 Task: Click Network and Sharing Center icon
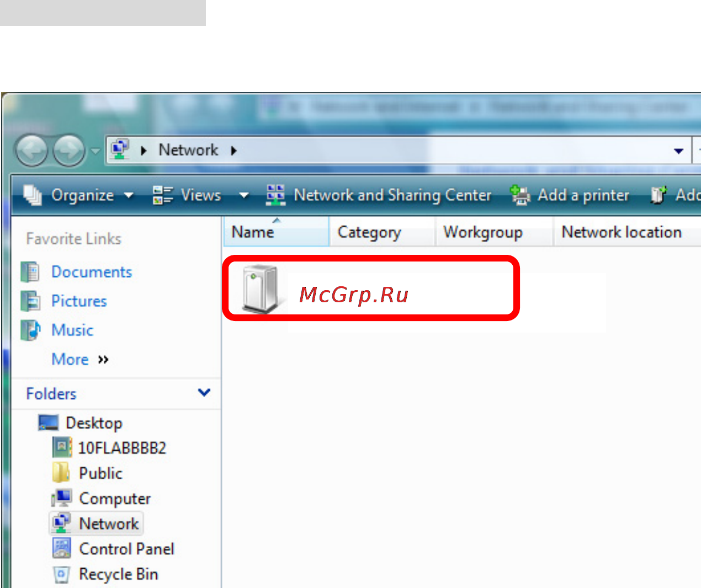coord(275,195)
